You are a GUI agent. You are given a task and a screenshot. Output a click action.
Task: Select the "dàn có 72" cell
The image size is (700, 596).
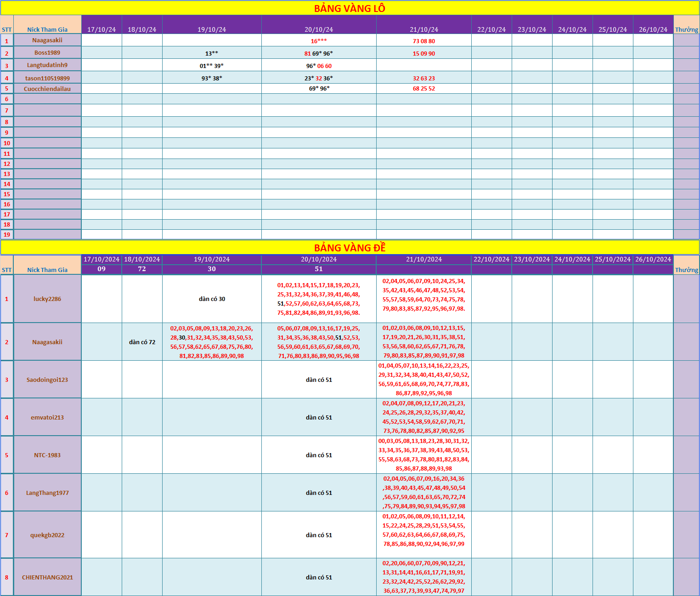[x=142, y=342]
